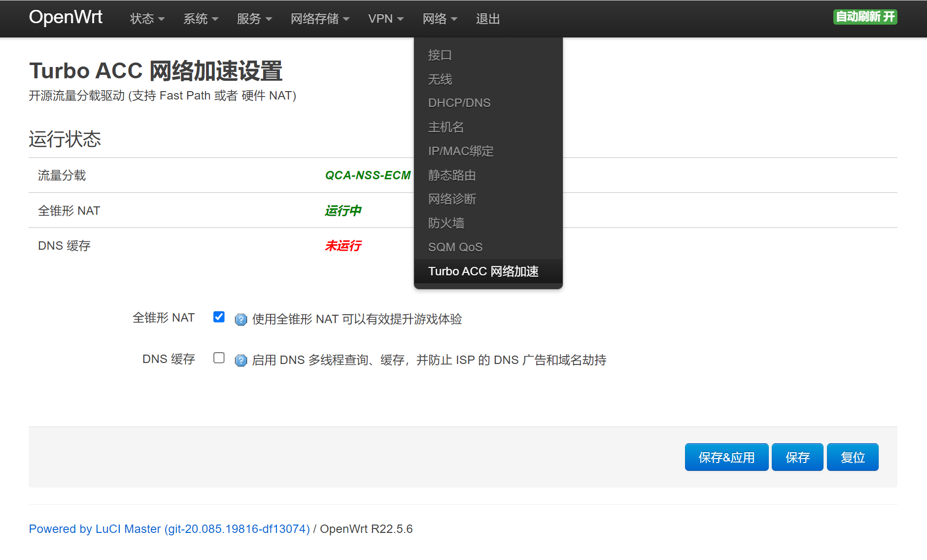The image size is (927, 560).
Task: Expand the 状态 dropdown menu
Action: coord(147,19)
